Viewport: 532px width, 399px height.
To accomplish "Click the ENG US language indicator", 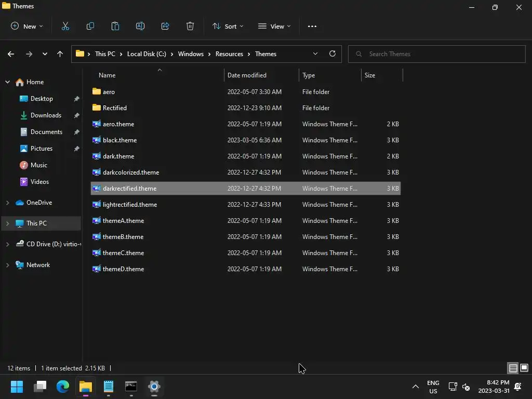I will [433, 387].
